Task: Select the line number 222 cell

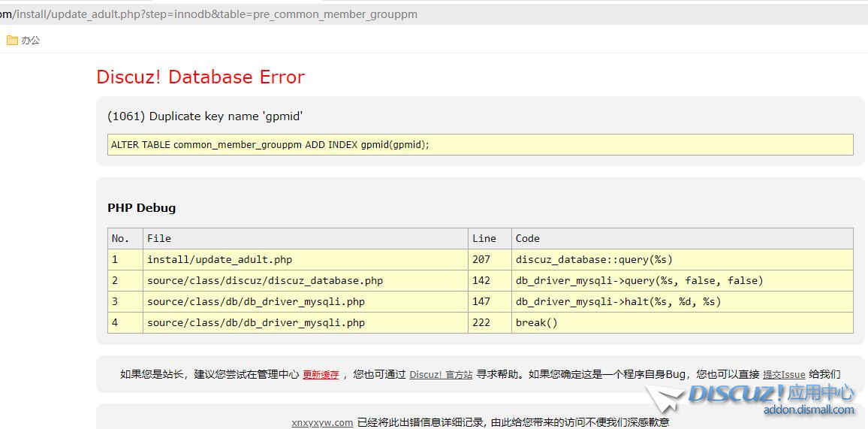Action: point(481,322)
